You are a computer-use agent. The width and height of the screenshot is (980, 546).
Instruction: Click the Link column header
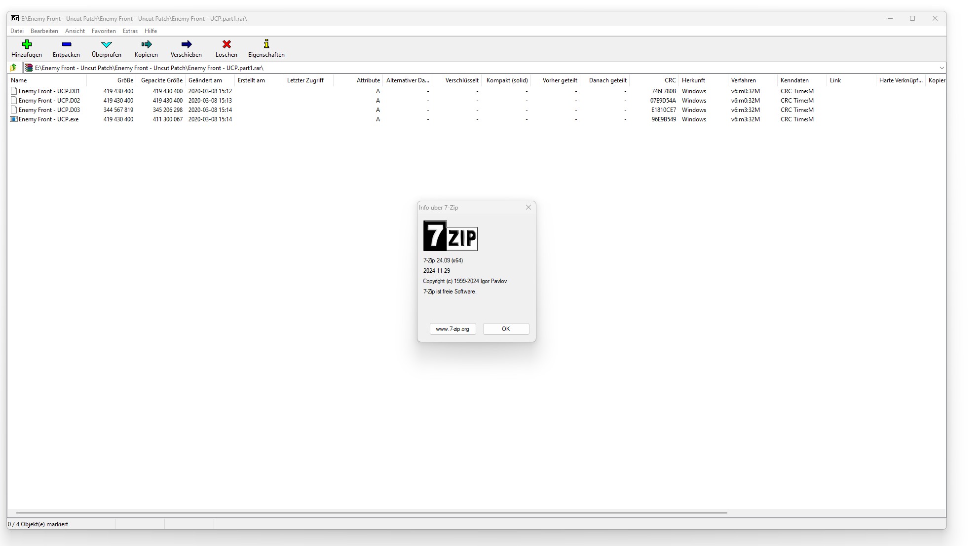[851, 80]
